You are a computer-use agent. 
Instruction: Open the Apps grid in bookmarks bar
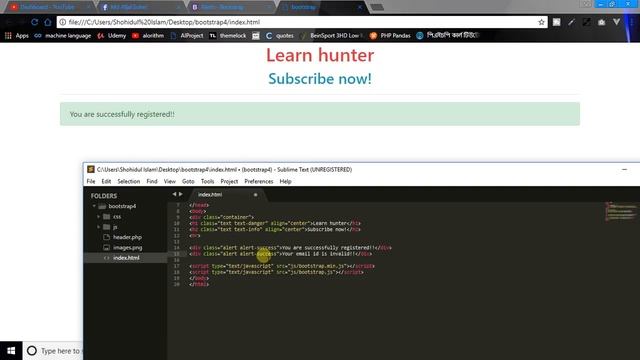[17, 36]
